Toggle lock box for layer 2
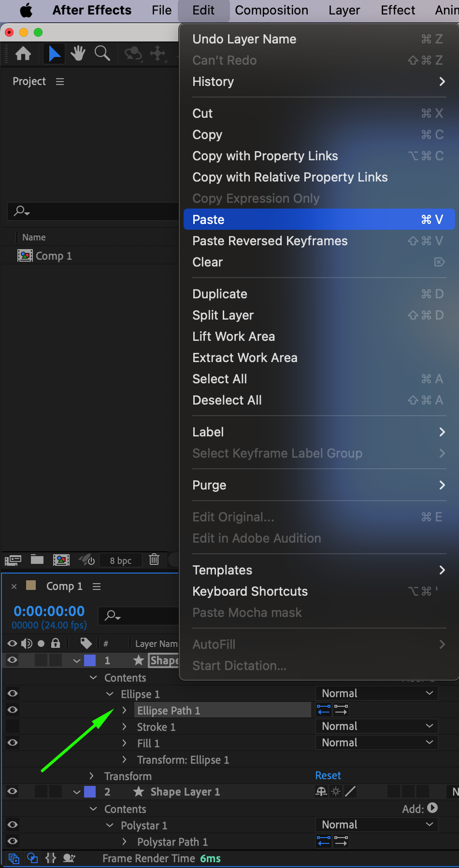This screenshot has width=459, height=868. [x=56, y=791]
